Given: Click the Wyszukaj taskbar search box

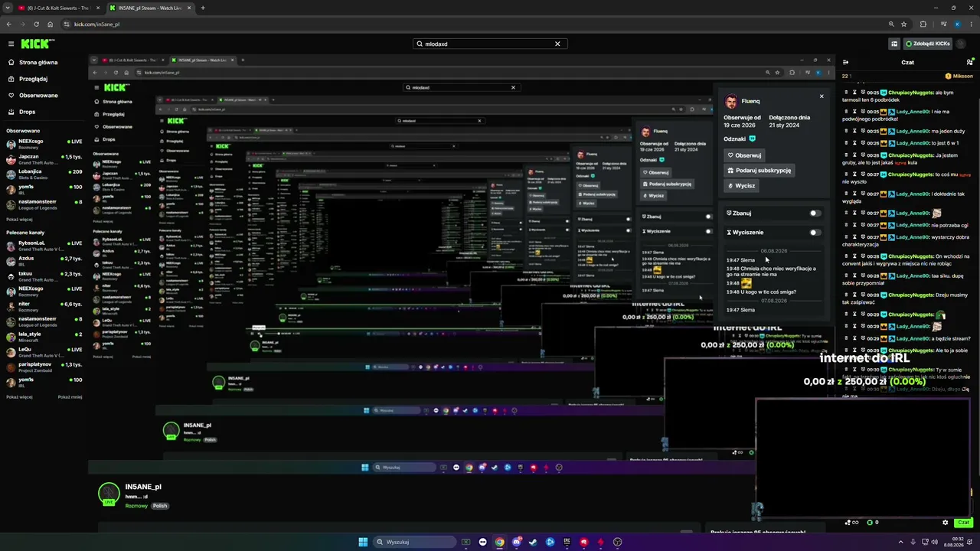Looking at the screenshot, I should (414, 542).
